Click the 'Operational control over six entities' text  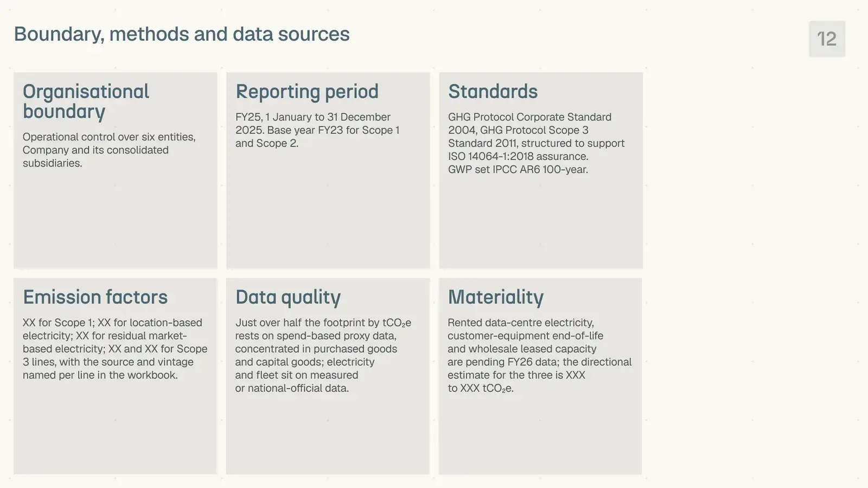(109, 150)
